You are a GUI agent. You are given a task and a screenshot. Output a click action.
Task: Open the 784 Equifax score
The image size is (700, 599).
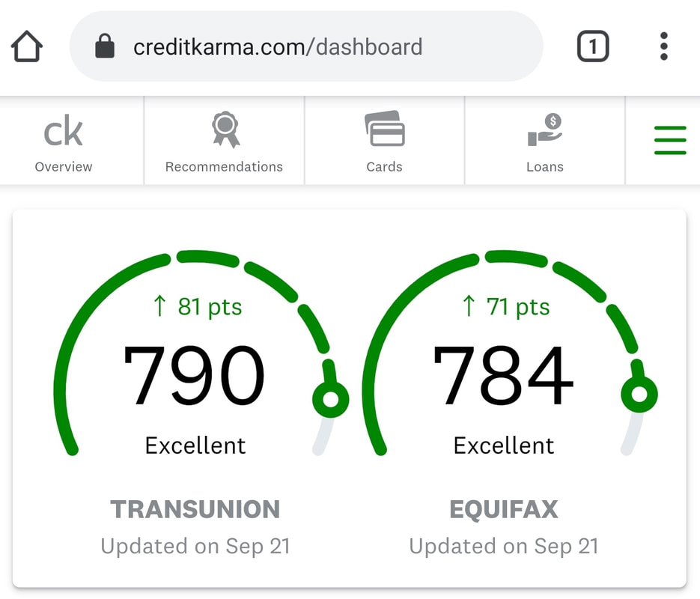click(x=503, y=375)
